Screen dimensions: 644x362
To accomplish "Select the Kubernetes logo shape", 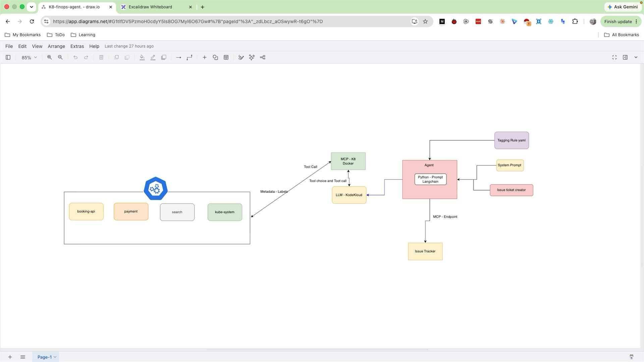I will [x=156, y=189].
